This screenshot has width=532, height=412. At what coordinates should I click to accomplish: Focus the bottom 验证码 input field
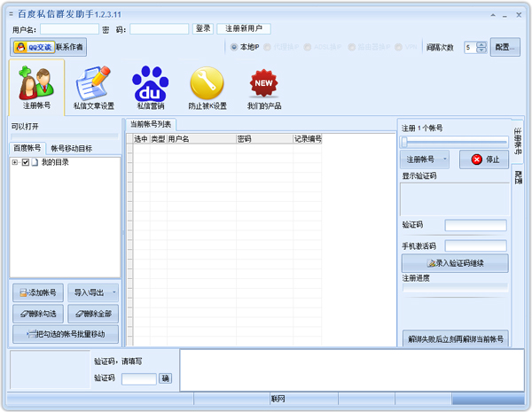(139, 378)
